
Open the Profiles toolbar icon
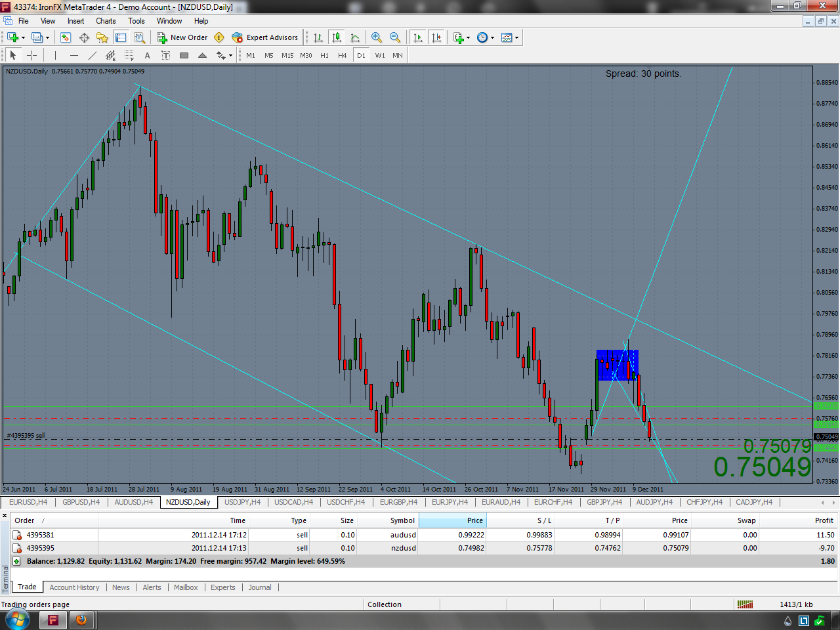click(x=37, y=37)
